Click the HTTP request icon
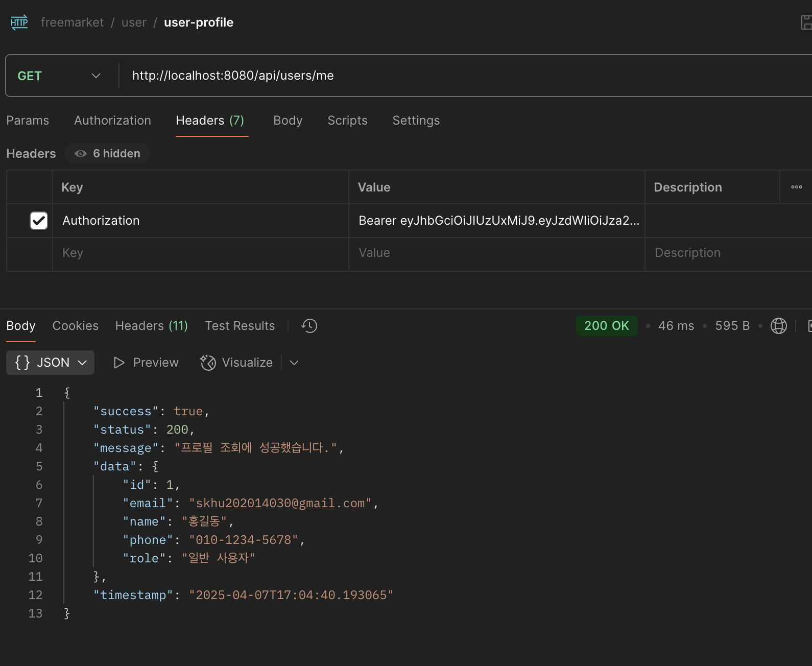The image size is (812, 666). coord(19,22)
